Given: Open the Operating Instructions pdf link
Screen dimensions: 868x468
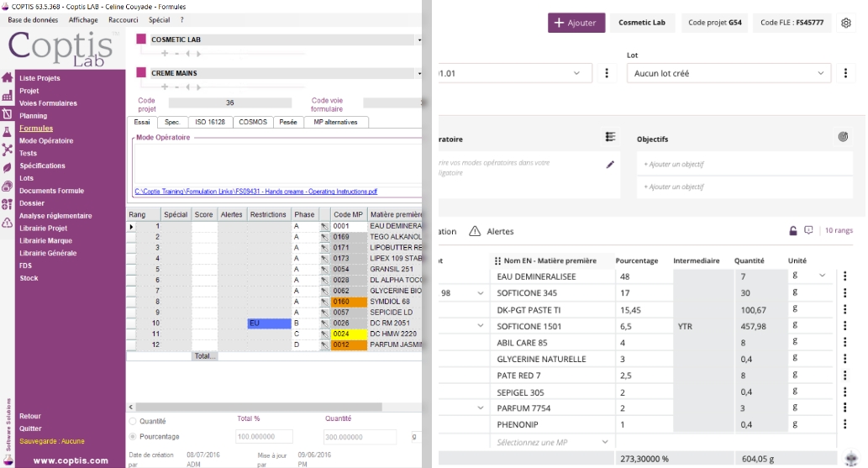Looking at the screenshot, I should 255,192.
